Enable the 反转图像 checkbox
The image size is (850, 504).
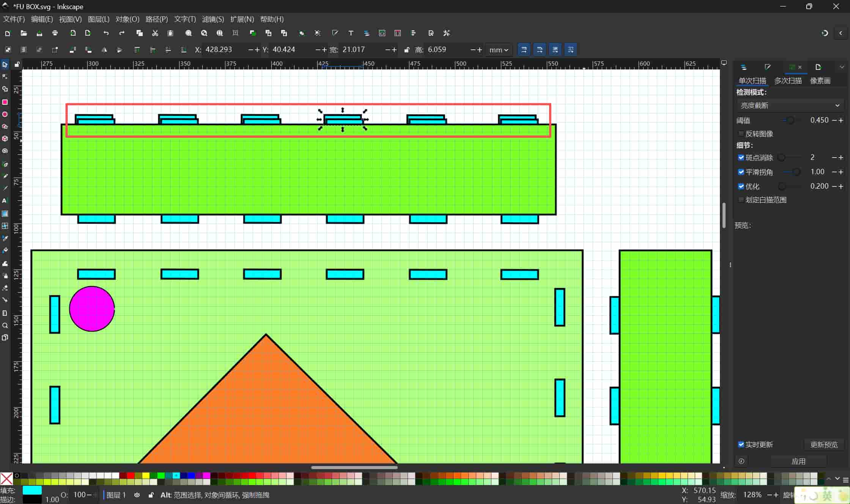pos(741,134)
